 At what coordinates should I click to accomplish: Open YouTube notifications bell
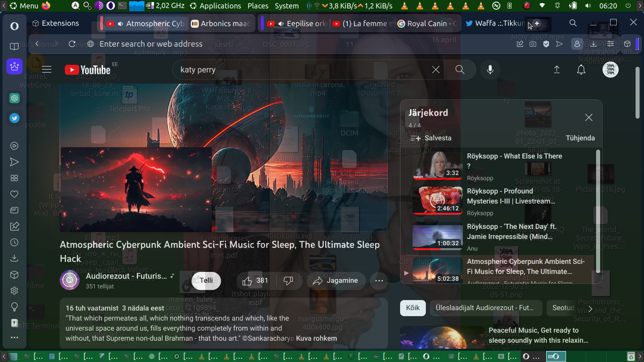tap(581, 70)
